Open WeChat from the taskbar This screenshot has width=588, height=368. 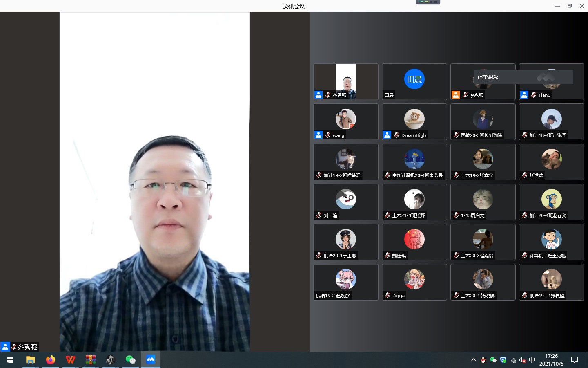point(130,360)
